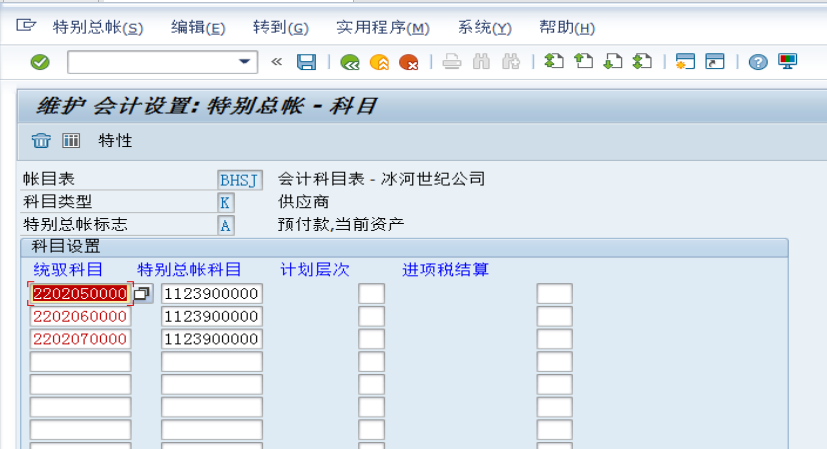Open the 特别总帐(S) menu
The height and width of the screenshot is (449, 827).
tap(98, 27)
